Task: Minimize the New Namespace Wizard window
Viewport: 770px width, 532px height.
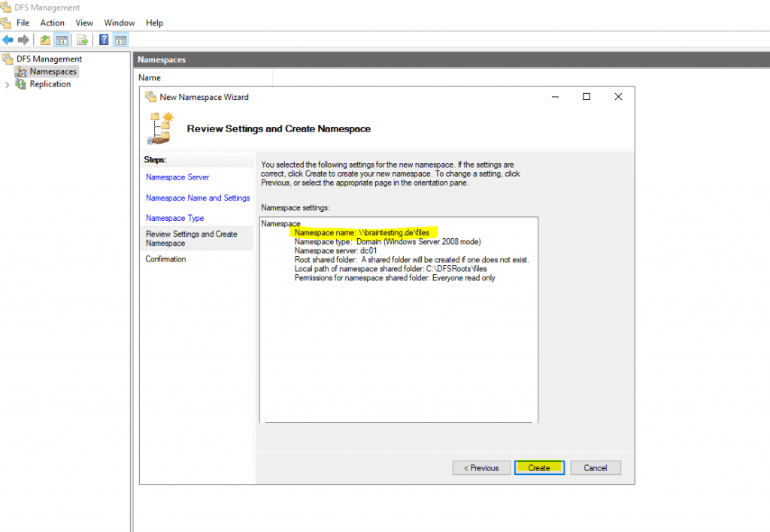Action: tap(555, 97)
